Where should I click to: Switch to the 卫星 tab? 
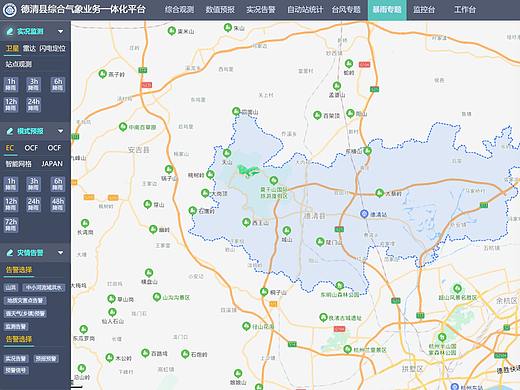[12, 49]
